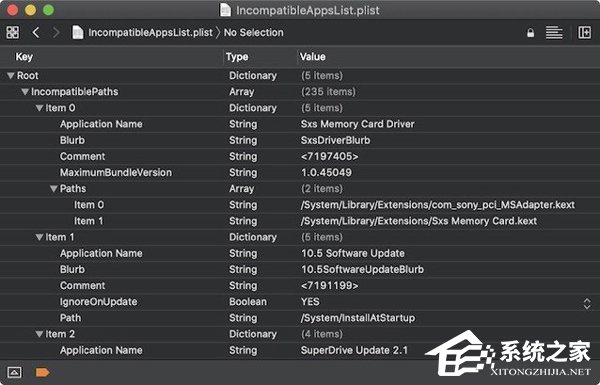Select Comment key under Item 1
Viewport: 600px width, 385px height.
(x=82, y=286)
